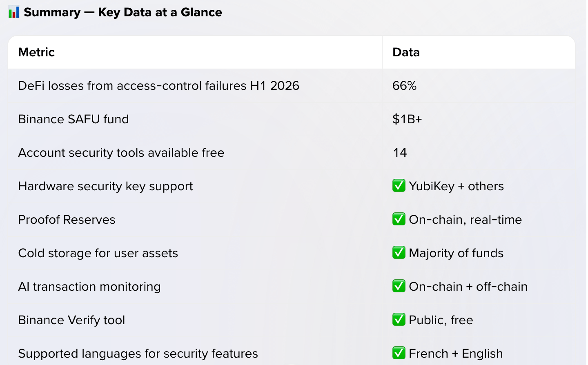The width and height of the screenshot is (588, 365).
Task: Click the green checkmark beside On-chain, real-time
Action: (x=399, y=219)
